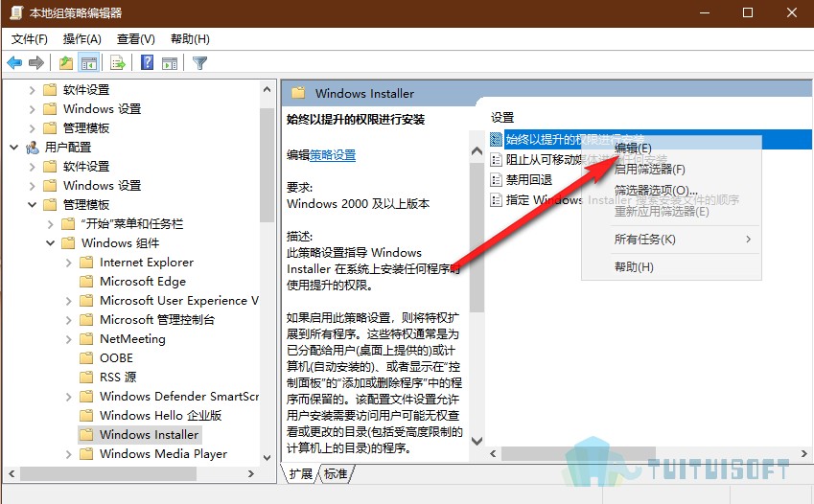Select the Windows Hello 企业版 tree item

pos(160,415)
